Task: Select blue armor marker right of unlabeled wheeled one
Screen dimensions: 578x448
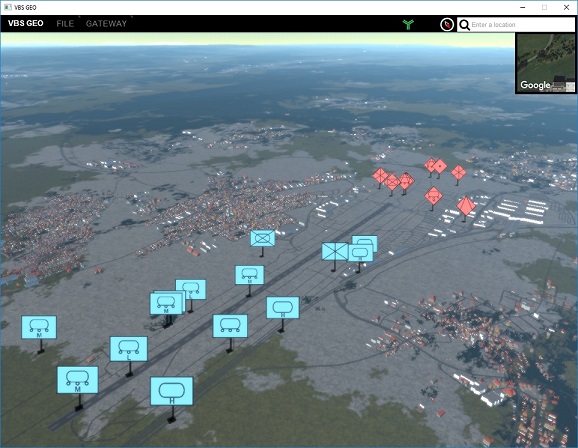Action: pos(283,308)
